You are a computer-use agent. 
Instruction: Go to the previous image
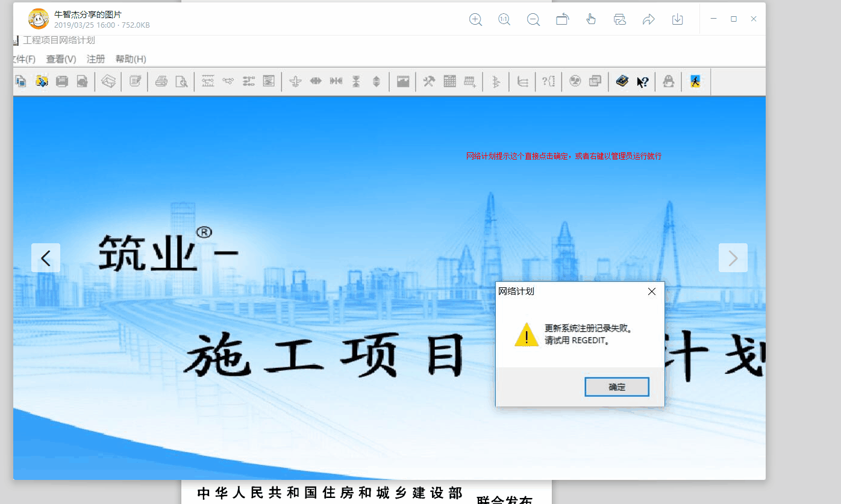(x=46, y=258)
